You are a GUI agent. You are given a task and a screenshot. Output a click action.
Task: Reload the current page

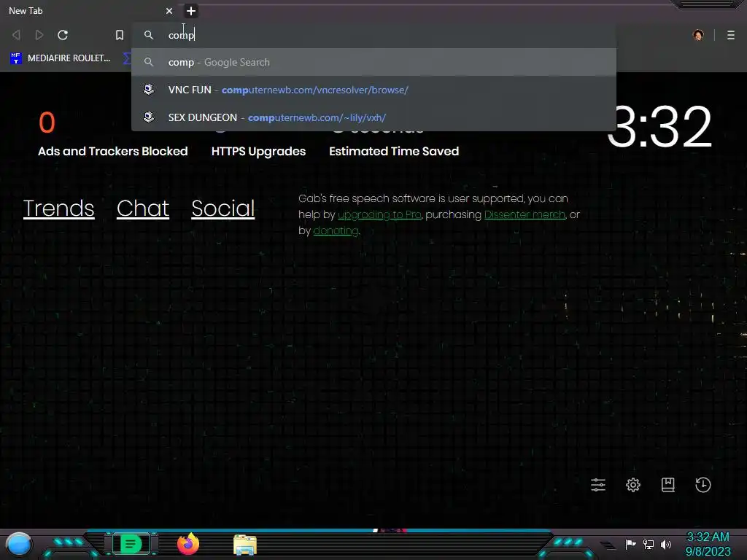pyautogui.click(x=63, y=35)
